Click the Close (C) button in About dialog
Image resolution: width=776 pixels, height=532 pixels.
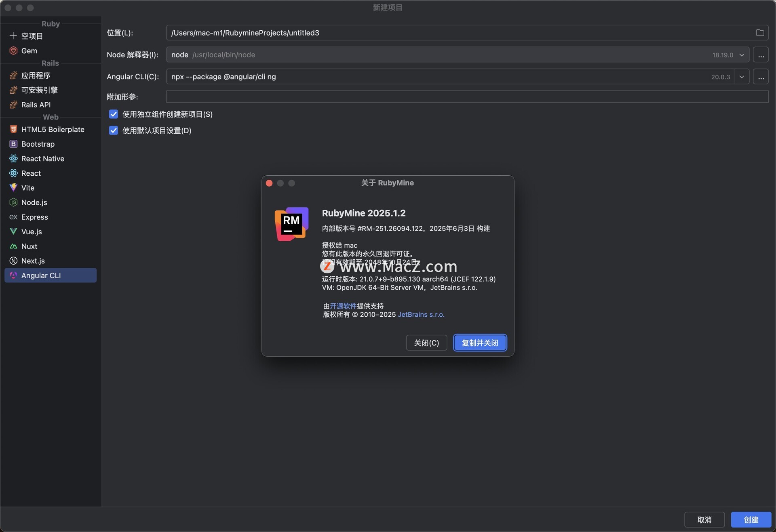426,343
